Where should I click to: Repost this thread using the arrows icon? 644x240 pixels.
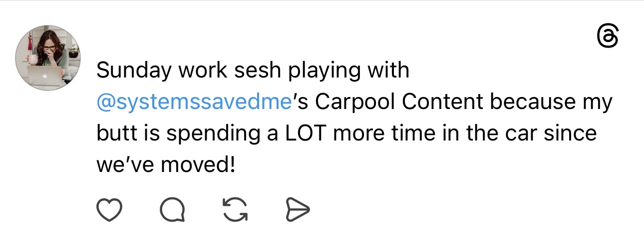(x=235, y=210)
